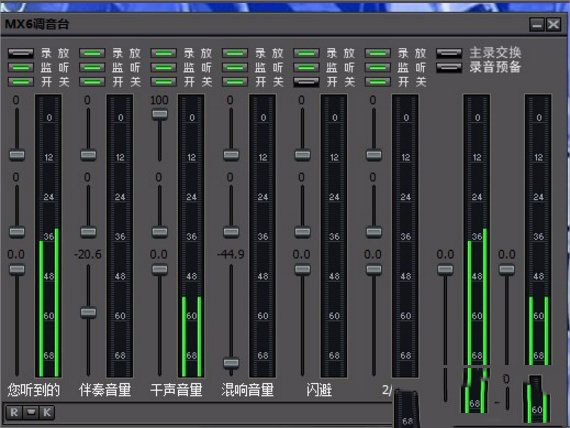
Task: Click the 混响音量 fader at -44.9
Action: click(x=231, y=363)
